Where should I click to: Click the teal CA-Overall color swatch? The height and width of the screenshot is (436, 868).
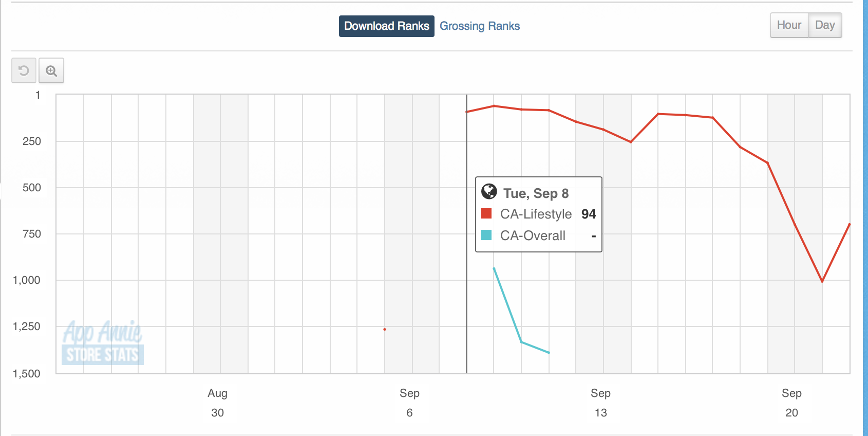[486, 235]
